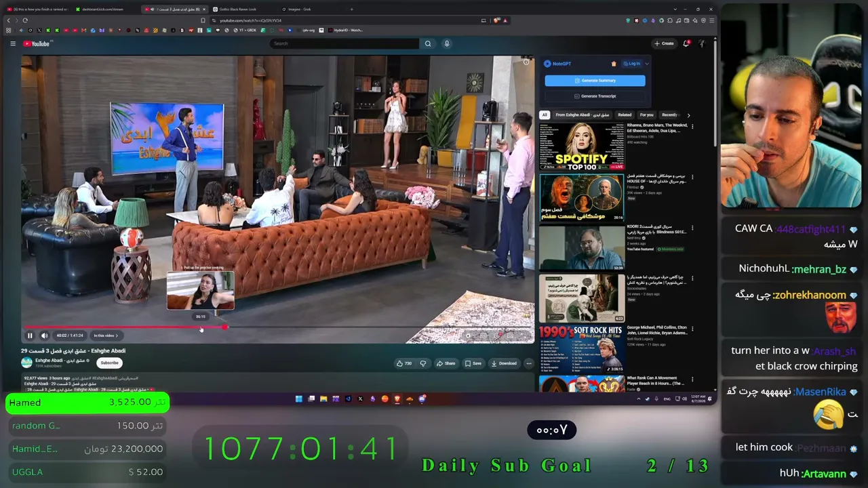Subscribe to the Eshghe Abadi channel
The image size is (868, 488).
(x=109, y=363)
